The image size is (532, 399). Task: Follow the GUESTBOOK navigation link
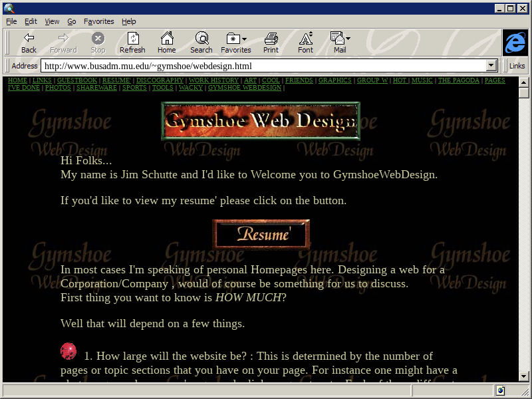coord(76,80)
